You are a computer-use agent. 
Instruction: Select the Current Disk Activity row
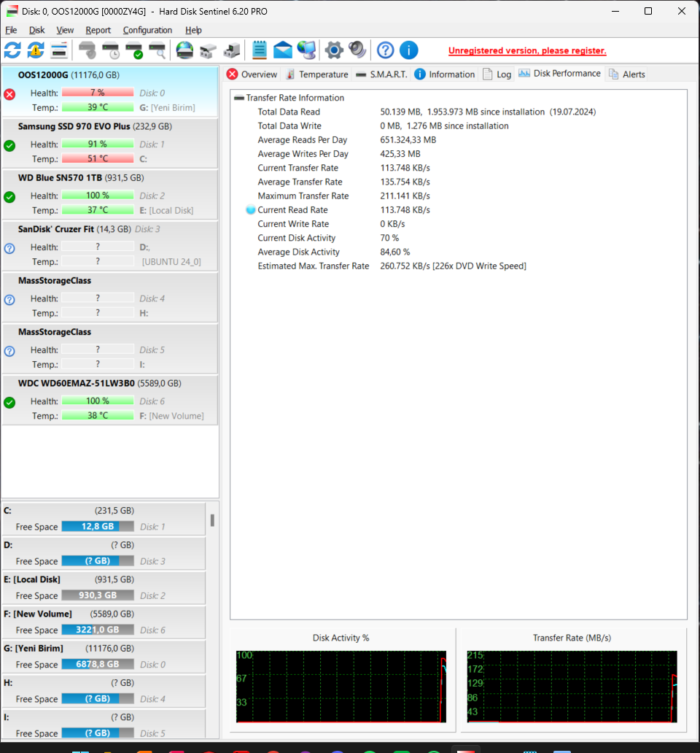point(328,238)
